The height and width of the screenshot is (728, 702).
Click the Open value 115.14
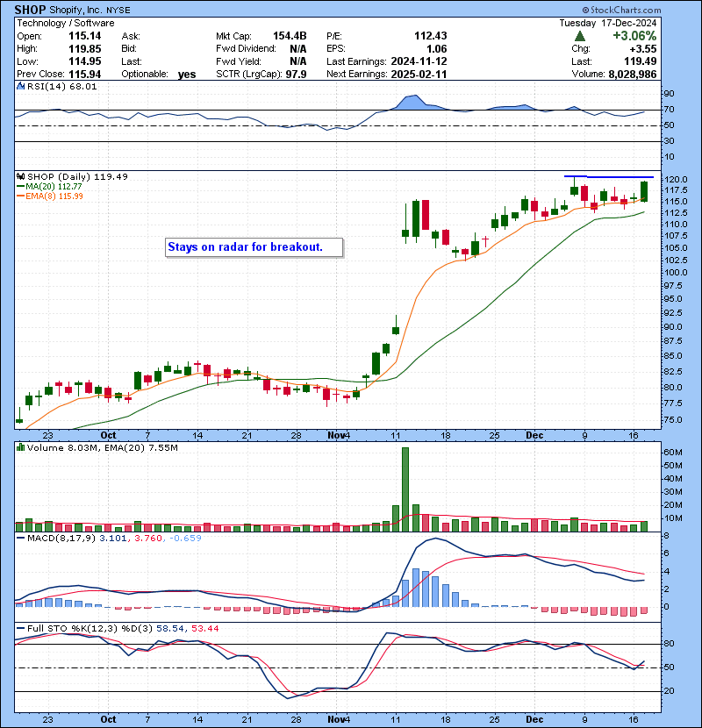[84, 36]
